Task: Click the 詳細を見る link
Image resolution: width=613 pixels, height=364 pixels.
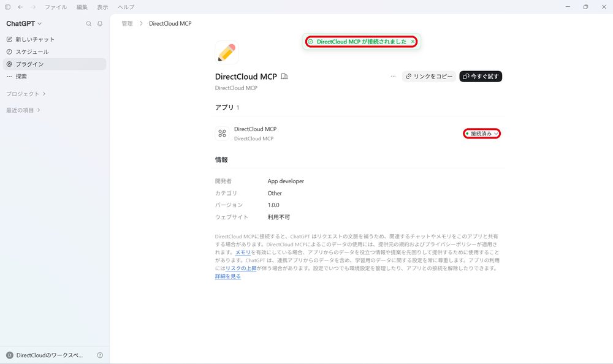Action: point(228,276)
